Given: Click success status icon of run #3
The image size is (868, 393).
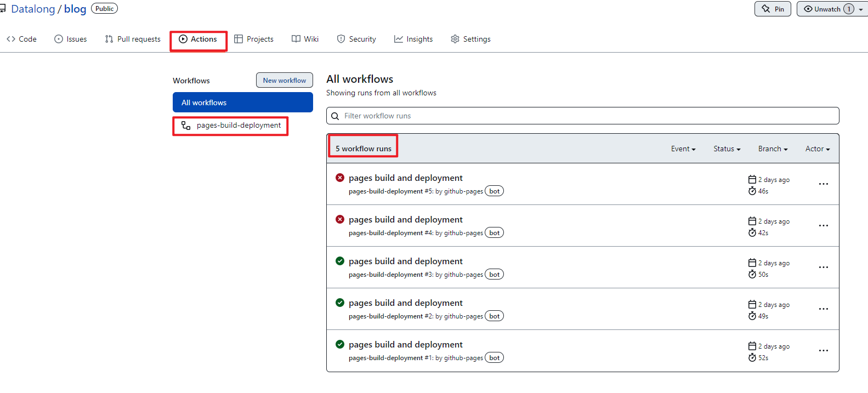Looking at the screenshot, I should point(340,261).
